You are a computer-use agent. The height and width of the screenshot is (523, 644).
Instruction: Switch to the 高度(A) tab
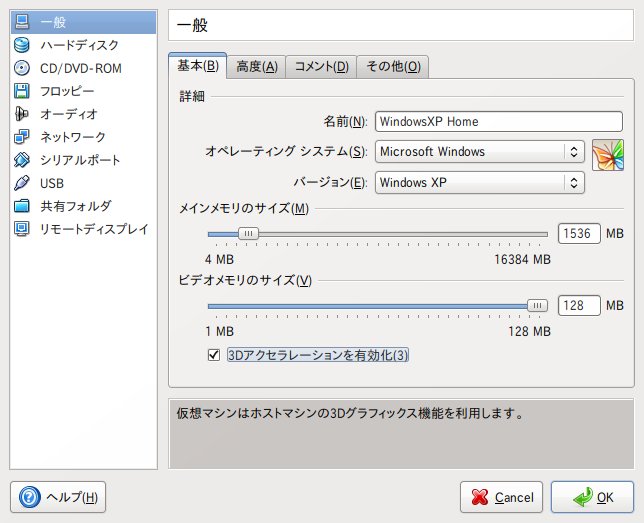[257, 67]
